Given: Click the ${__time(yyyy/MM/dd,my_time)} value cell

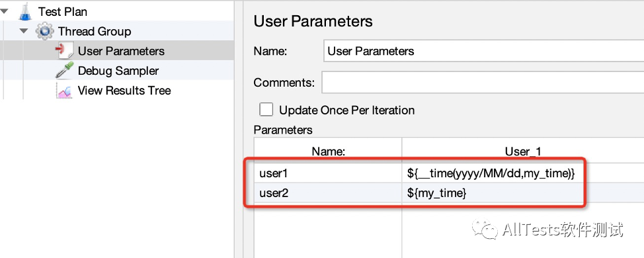Looking at the screenshot, I should point(523,173).
